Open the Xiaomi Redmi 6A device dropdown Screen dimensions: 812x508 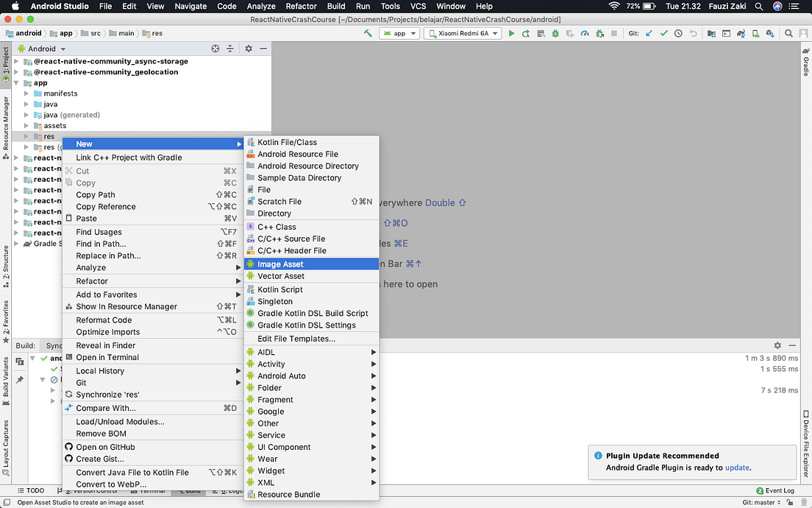(x=462, y=33)
